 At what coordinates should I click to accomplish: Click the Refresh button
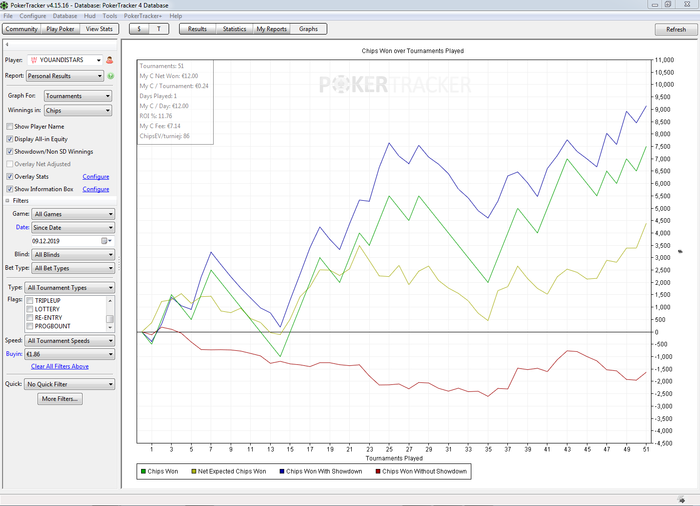[676, 29]
